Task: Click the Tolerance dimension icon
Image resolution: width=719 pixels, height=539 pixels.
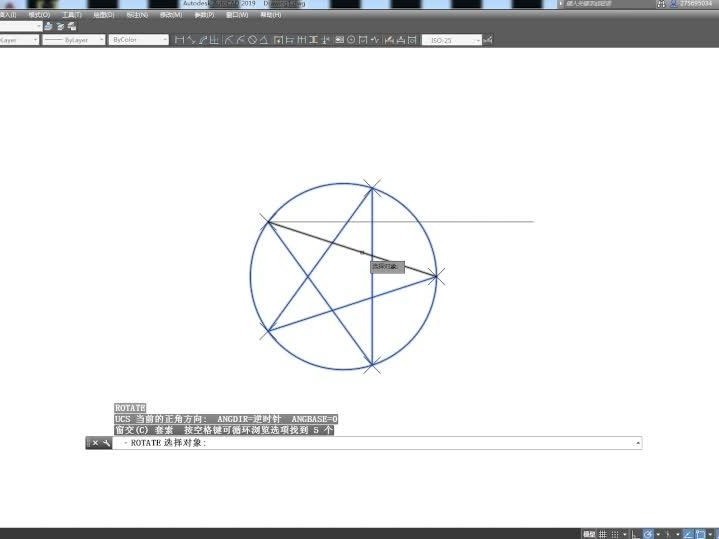Action: 339,40
